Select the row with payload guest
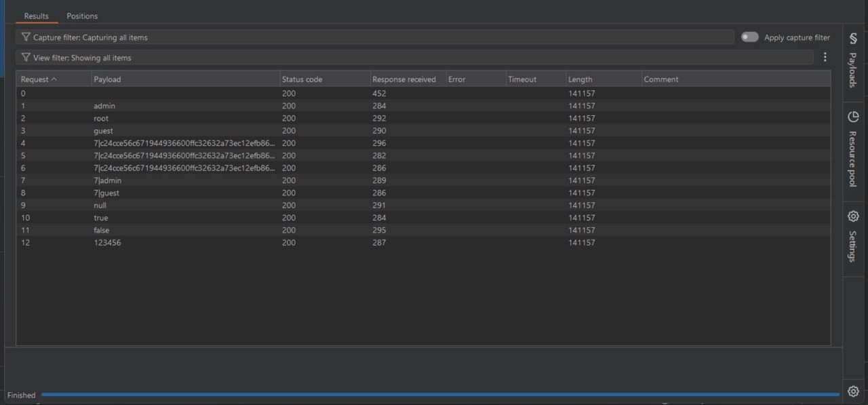 coord(423,131)
